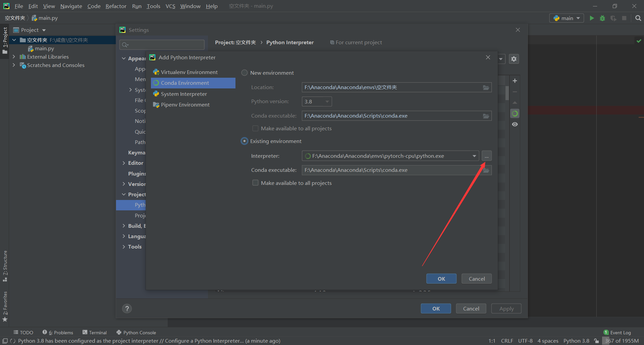The image size is (644, 345).
Task: Select System Interpreter option
Action: (x=193, y=94)
